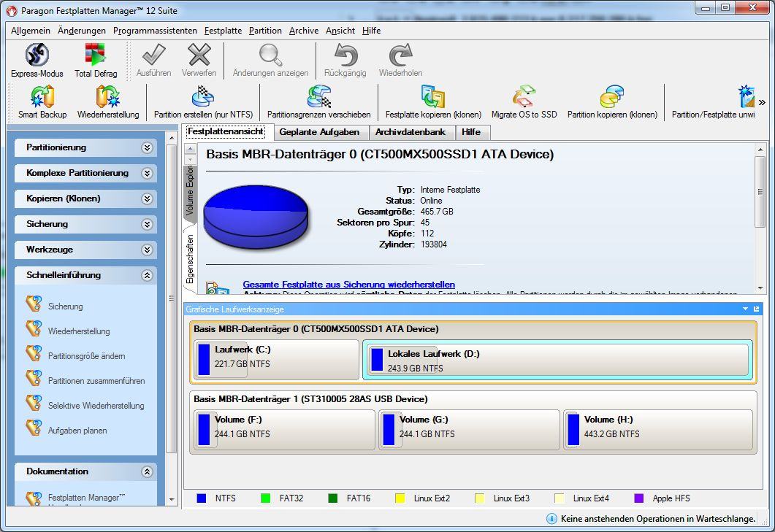The height and width of the screenshot is (532, 775).
Task: Click the info icon in status bar
Action: click(x=551, y=519)
